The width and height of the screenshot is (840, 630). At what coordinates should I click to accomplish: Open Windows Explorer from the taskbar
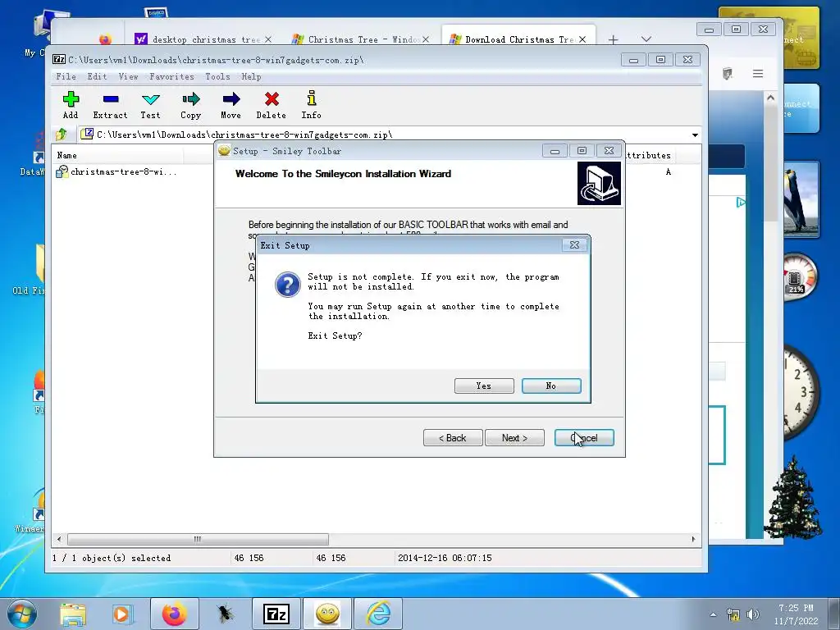73,614
